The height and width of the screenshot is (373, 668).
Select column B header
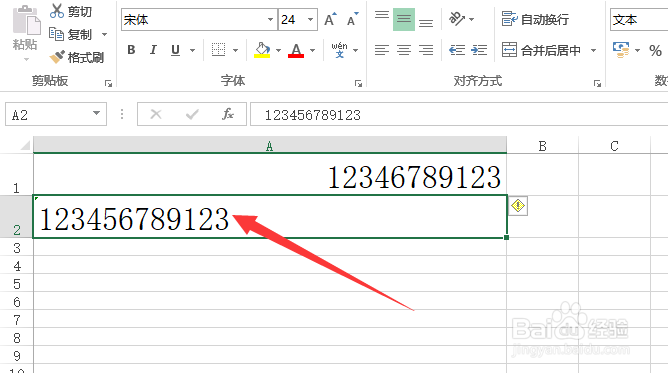542,146
